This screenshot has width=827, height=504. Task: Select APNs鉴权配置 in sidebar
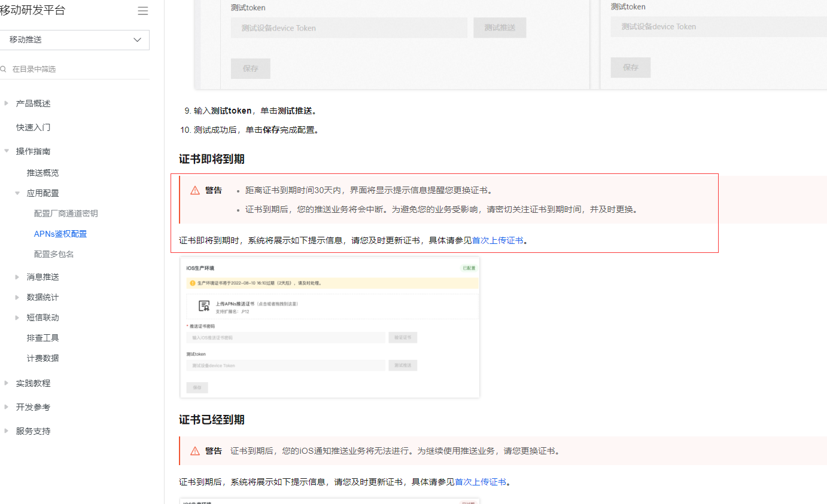coord(60,234)
